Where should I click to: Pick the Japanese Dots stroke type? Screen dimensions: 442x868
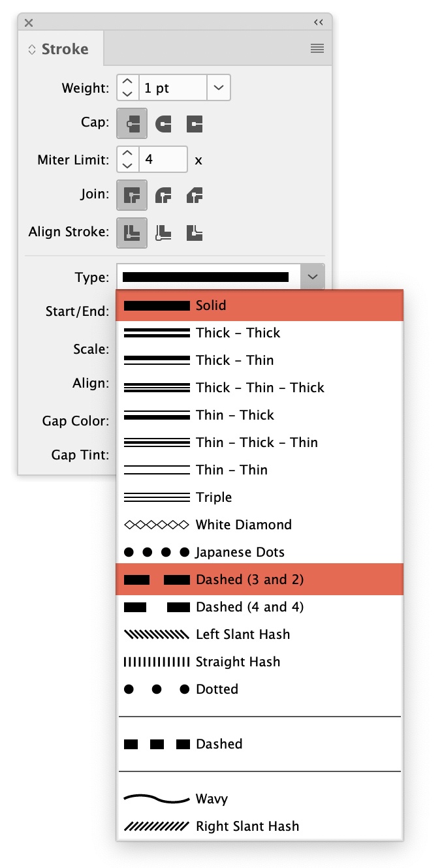(240, 552)
